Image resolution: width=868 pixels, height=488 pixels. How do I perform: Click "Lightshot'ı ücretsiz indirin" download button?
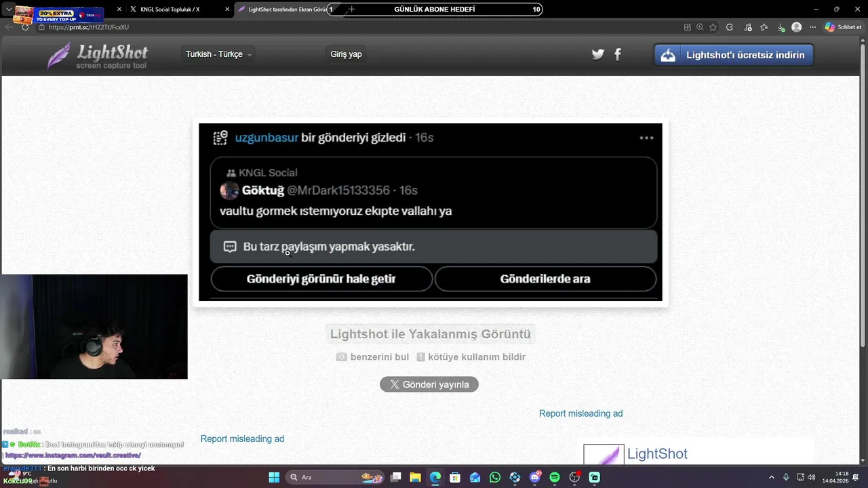coord(733,55)
